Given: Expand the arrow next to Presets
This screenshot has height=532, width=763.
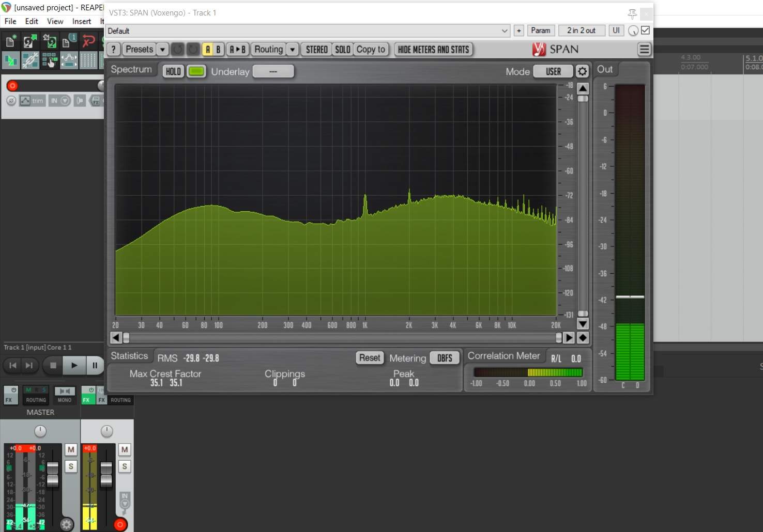Looking at the screenshot, I should click(x=163, y=50).
